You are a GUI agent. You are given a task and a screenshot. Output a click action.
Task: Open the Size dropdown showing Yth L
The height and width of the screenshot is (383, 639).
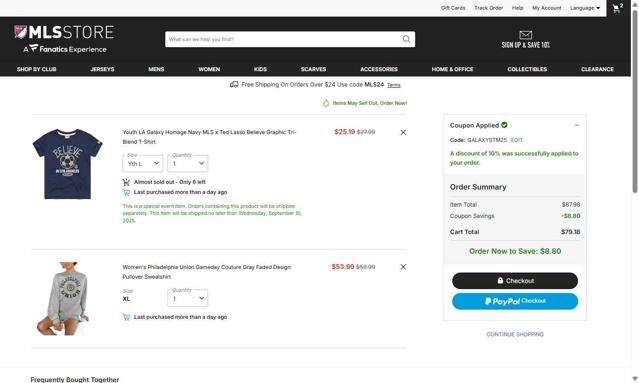[x=143, y=163]
